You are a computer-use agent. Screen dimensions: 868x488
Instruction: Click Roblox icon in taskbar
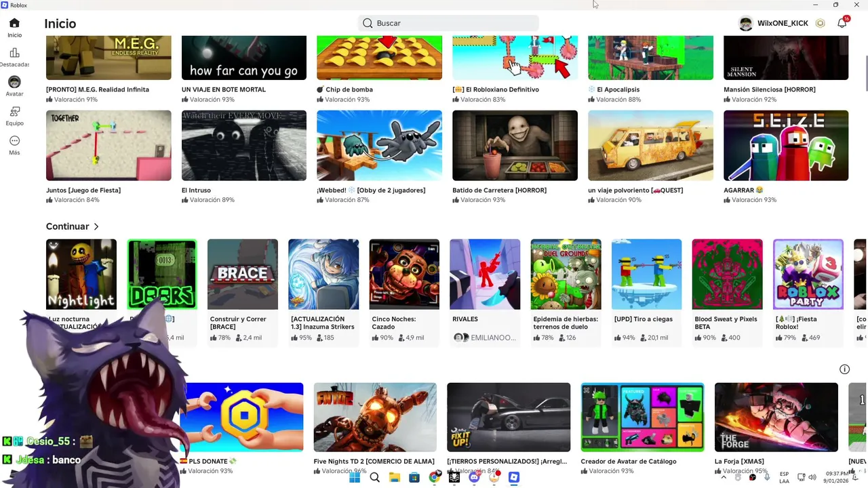point(514,477)
